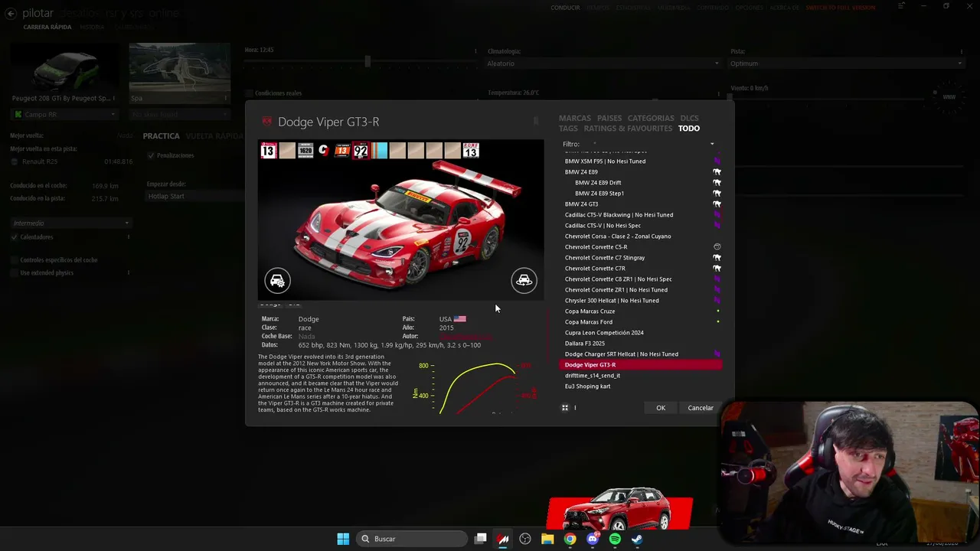
Task: Toggle the Condiciones reales checkbox
Action: [249, 93]
